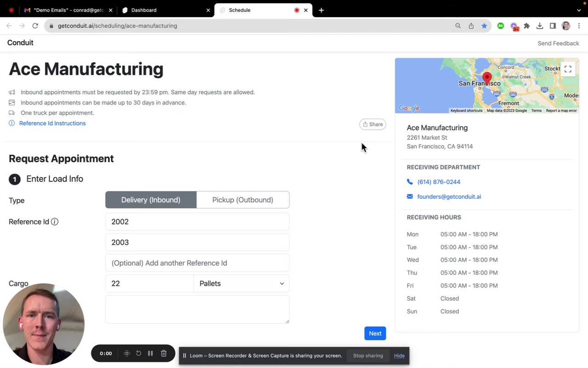Pause the Loom recording
588x368 pixels.
(x=150, y=353)
